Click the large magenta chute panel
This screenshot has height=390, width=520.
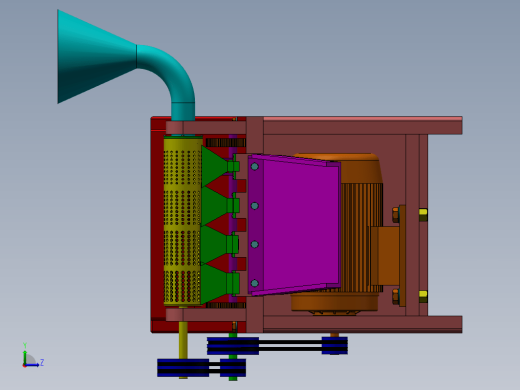[x=302, y=225]
